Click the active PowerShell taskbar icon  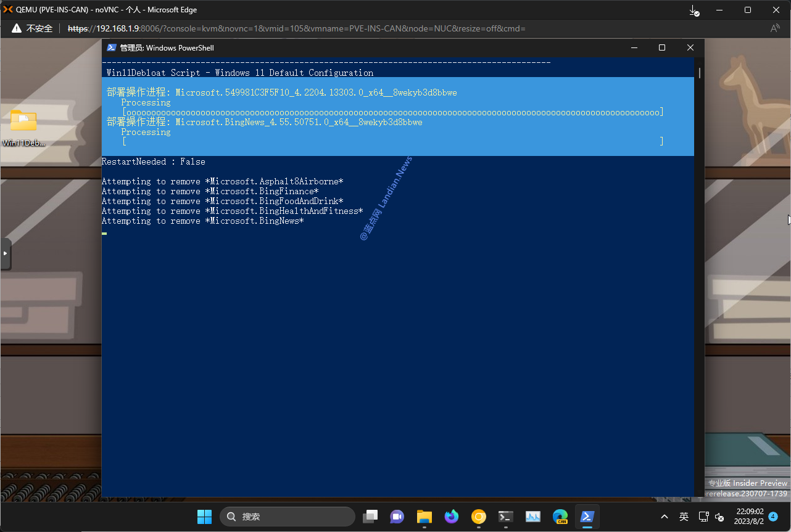587,517
